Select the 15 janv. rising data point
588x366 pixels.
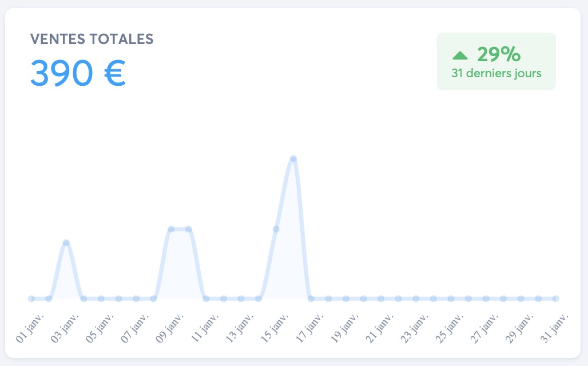[x=276, y=229]
